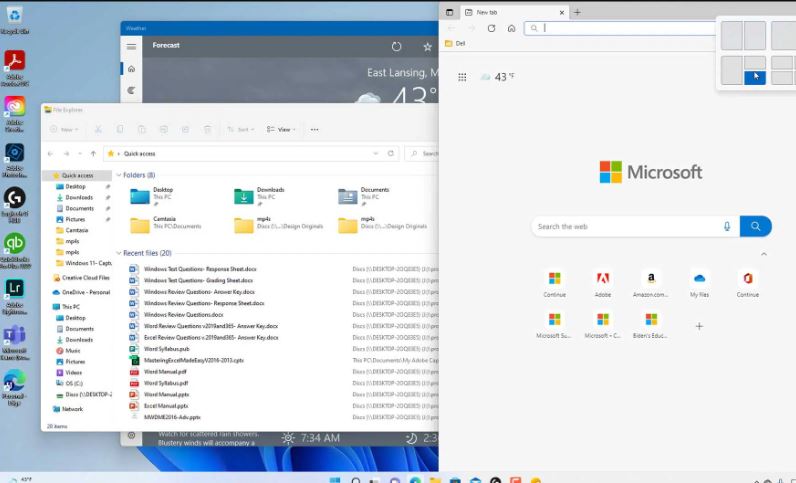Screen dimensions: 796x483
Task: Click the microphone voice search icon
Action: coord(727,227)
